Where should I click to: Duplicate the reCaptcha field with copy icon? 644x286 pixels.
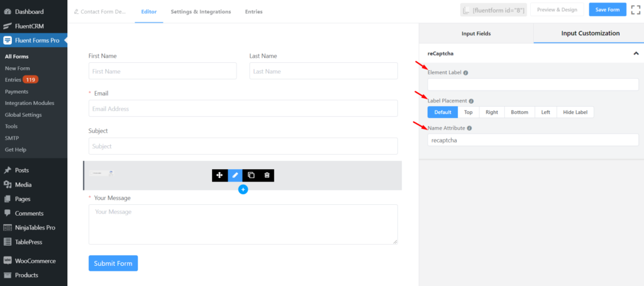coord(251,175)
